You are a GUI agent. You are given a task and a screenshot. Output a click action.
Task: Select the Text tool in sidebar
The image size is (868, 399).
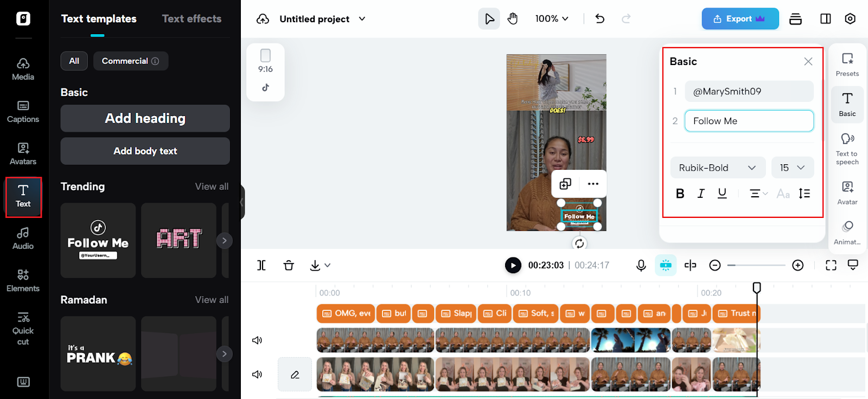(x=23, y=197)
